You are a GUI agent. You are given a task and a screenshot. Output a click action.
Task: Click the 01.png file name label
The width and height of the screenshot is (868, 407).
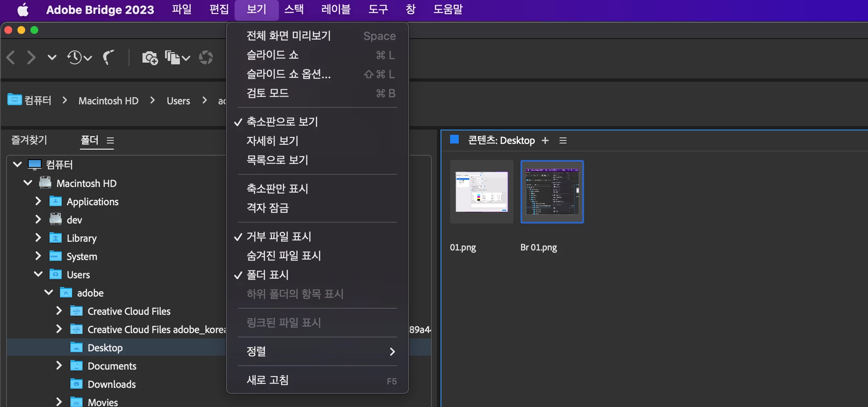(463, 247)
